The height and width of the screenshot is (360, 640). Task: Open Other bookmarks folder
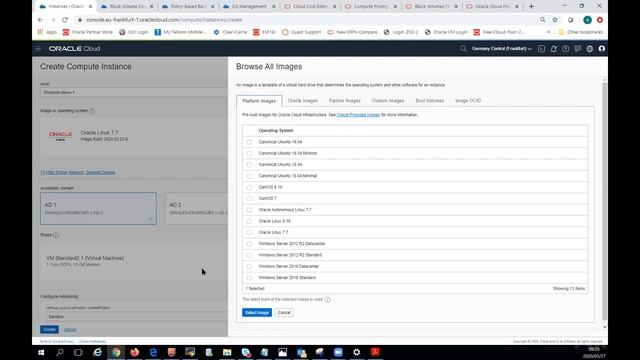[x=580, y=32]
